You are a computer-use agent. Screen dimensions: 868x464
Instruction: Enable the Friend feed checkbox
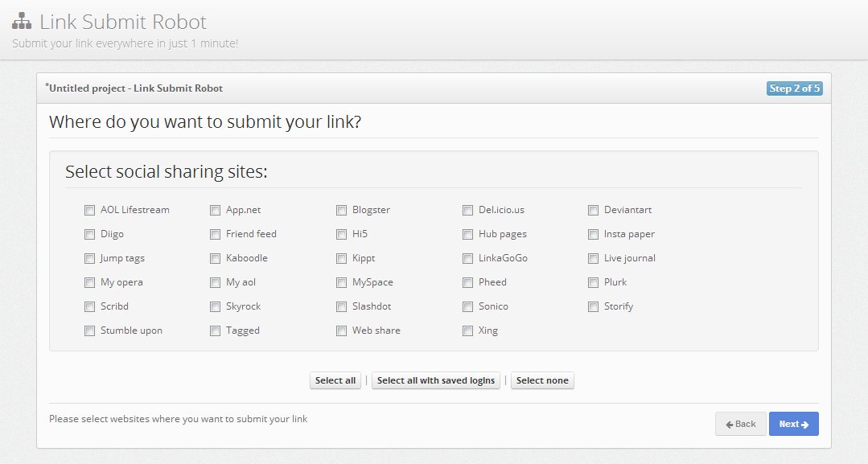(216, 234)
